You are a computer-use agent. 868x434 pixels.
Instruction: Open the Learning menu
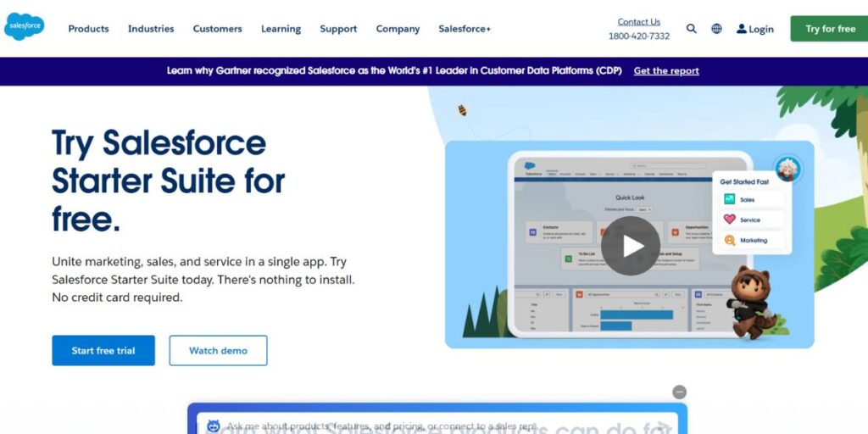[281, 29]
